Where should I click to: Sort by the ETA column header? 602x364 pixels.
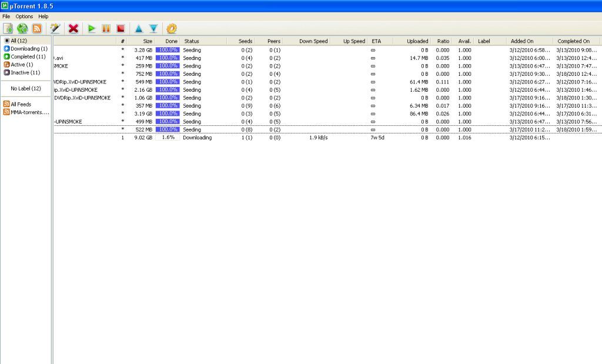pyautogui.click(x=380, y=41)
